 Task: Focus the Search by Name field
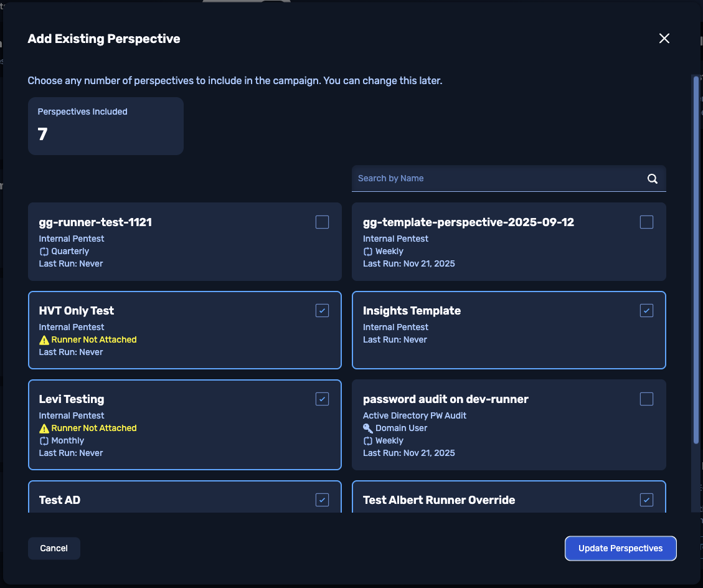tap(498, 179)
